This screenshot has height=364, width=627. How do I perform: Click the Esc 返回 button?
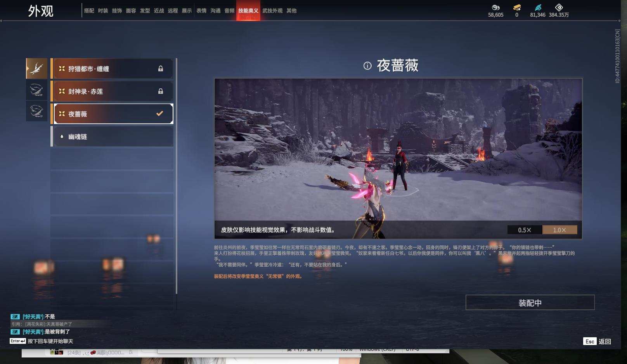tap(597, 341)
